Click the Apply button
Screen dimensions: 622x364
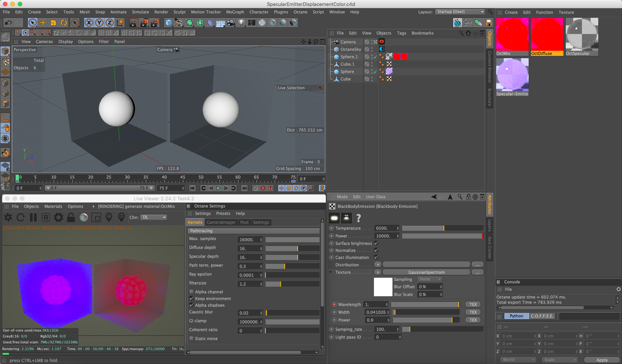602,360
